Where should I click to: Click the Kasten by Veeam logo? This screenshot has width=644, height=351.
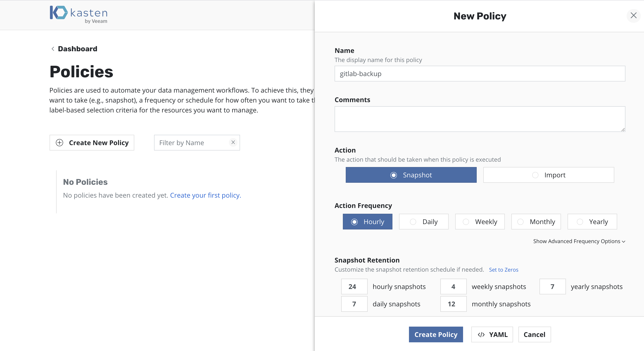tap(78, 14)
